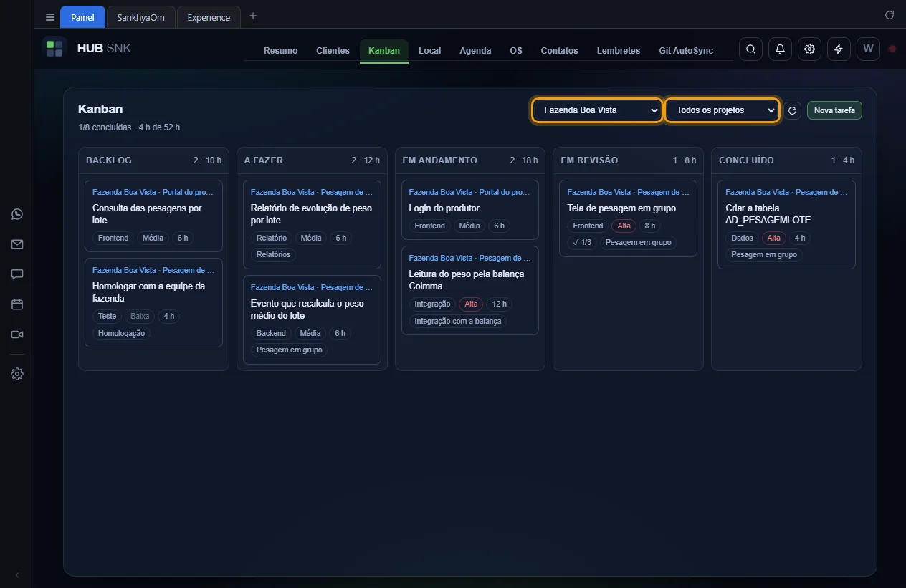Go to Resumo menu item
The height and width of the screenshot is (588, 906).
pos(280,51)
